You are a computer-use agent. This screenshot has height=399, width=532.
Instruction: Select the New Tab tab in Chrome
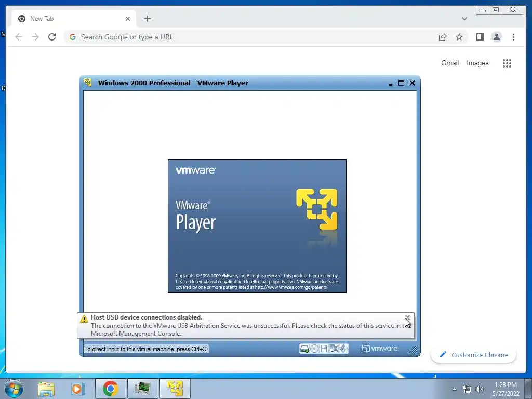[x=74, y=19]
